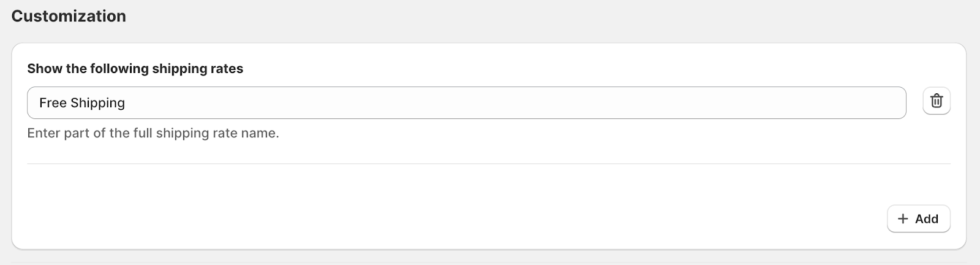Click the word 'Shipping' in the input
Screen dimensions: 980x265
tap(97, 103)
